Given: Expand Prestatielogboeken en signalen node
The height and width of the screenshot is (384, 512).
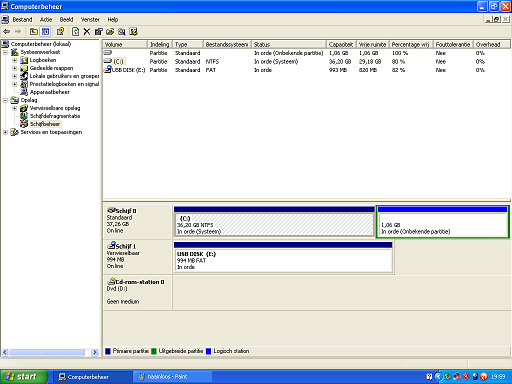Looking at the screenshot, I should tap(15, 84).
